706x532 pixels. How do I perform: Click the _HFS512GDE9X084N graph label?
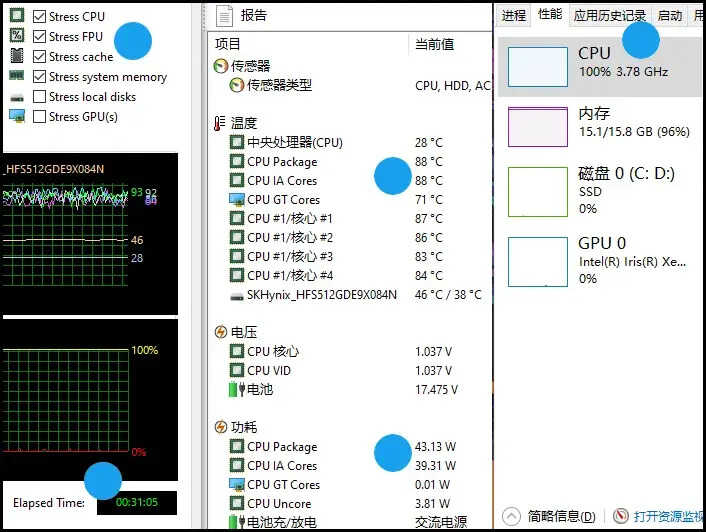click(x=54, y=169)
